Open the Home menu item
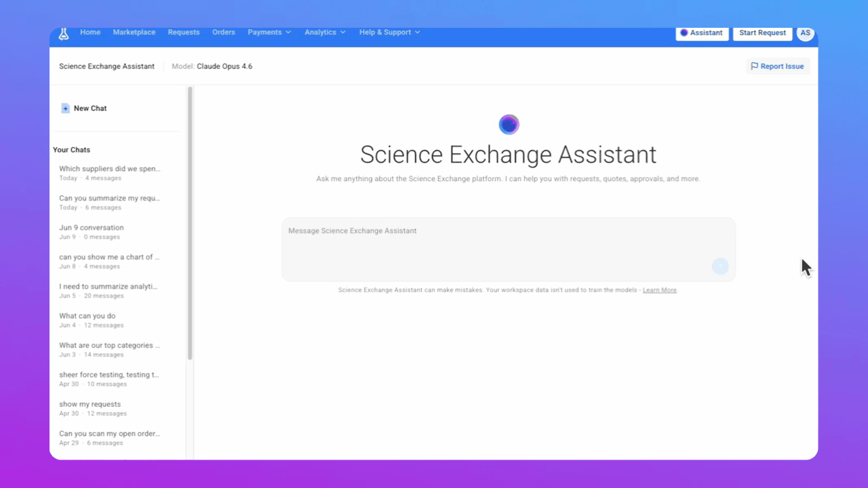This screenshot has width=868, height=488. [x=90, y=32]
